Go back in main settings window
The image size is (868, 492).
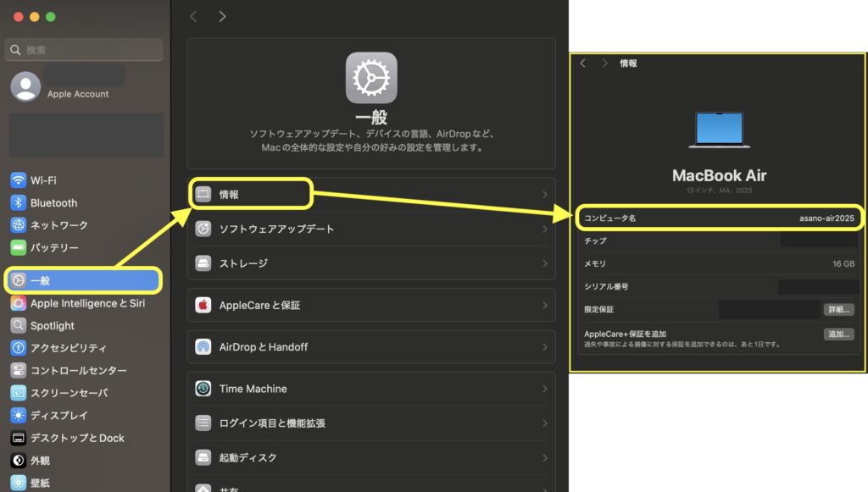[x=193, y=17]
